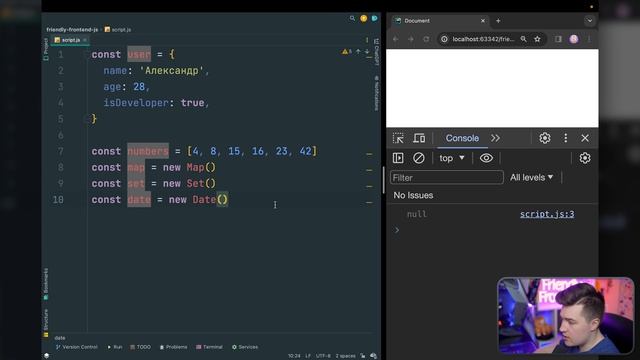Close the DevTools panel
This screenshot has width=640, height=360.
pyautogui.click(x=585, y=138)
